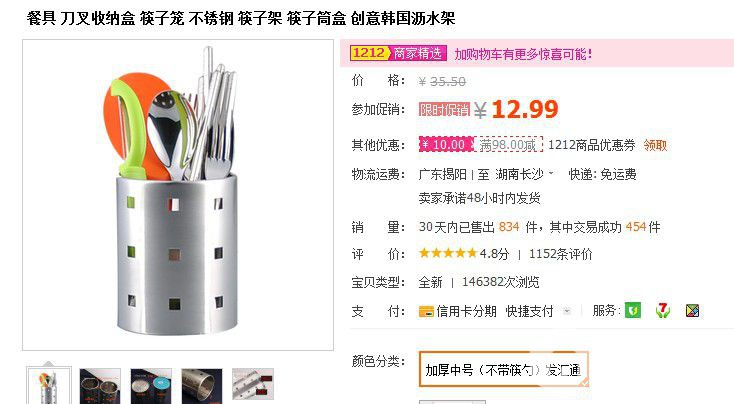Expand the payment methods dropdown arrow

(x=567, y=311)
